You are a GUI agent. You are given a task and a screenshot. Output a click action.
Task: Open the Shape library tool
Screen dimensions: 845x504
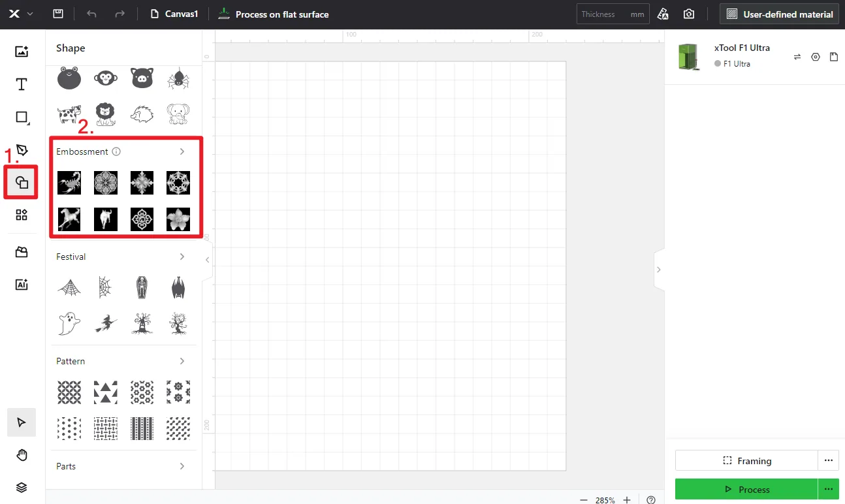[22, 183]
